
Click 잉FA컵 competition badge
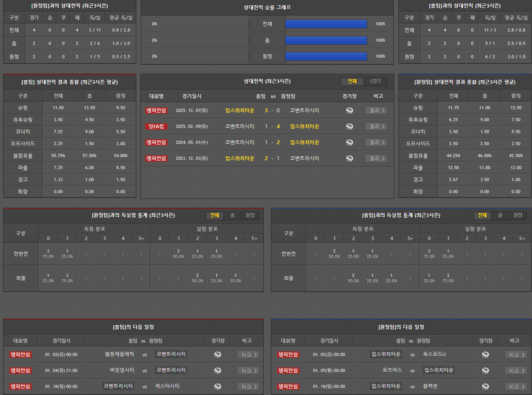pyautogui.click(x=157, y=126)
